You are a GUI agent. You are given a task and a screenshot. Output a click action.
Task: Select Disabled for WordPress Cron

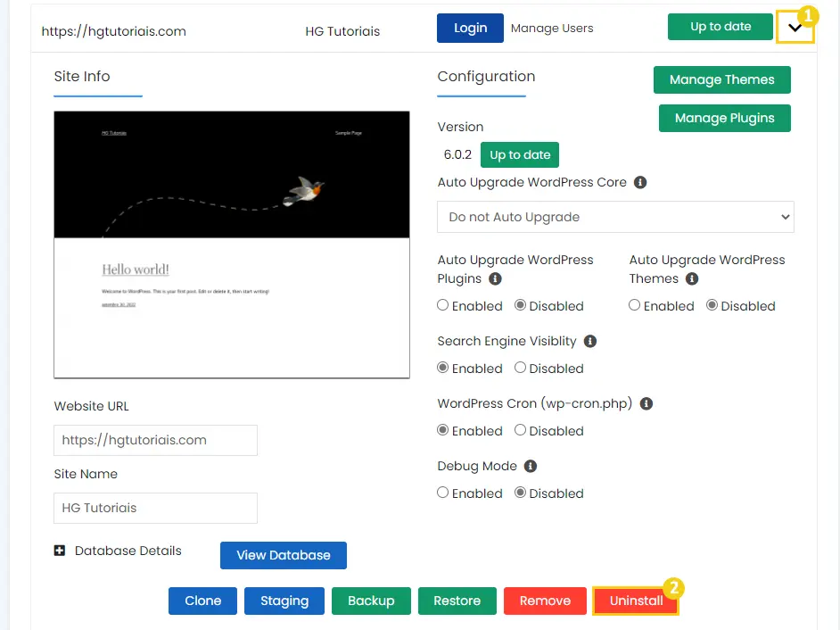[520, 430]
